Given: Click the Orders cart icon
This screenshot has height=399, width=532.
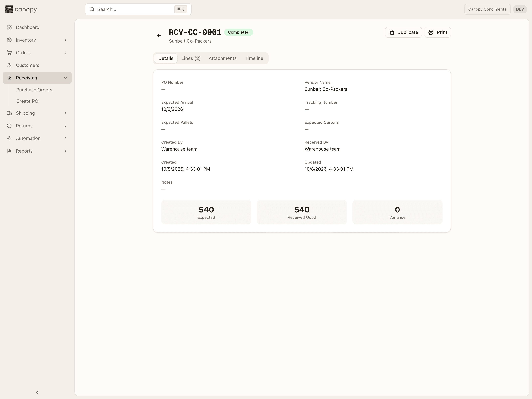Looking at the screenshot, I should click(x=9, y=52).
